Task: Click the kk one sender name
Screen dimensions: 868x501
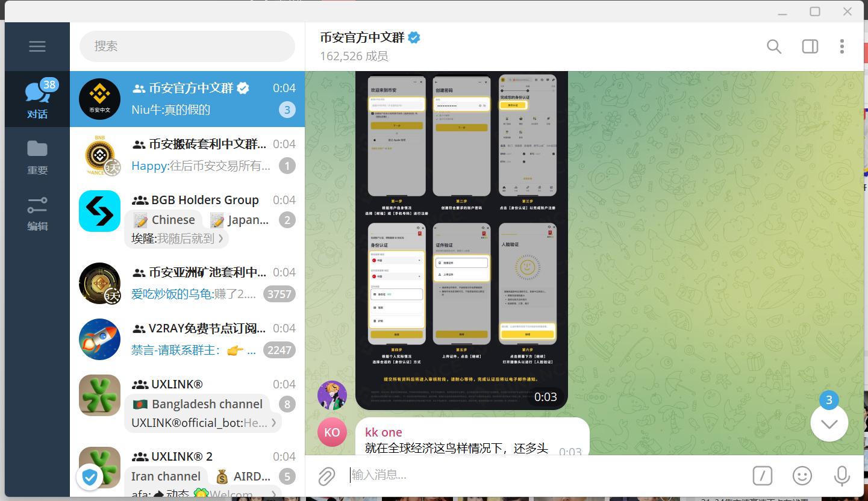Action: pyautogui.click(x=384, y=432)
